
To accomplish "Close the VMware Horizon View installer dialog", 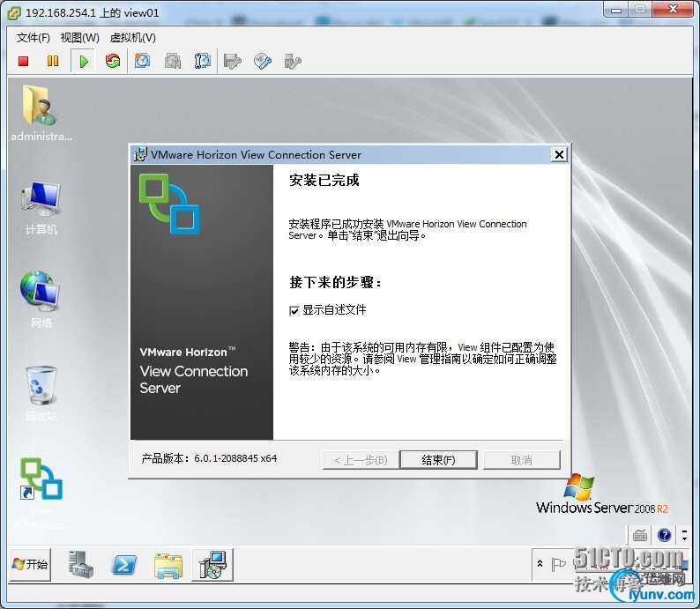I will coord(559,155).
